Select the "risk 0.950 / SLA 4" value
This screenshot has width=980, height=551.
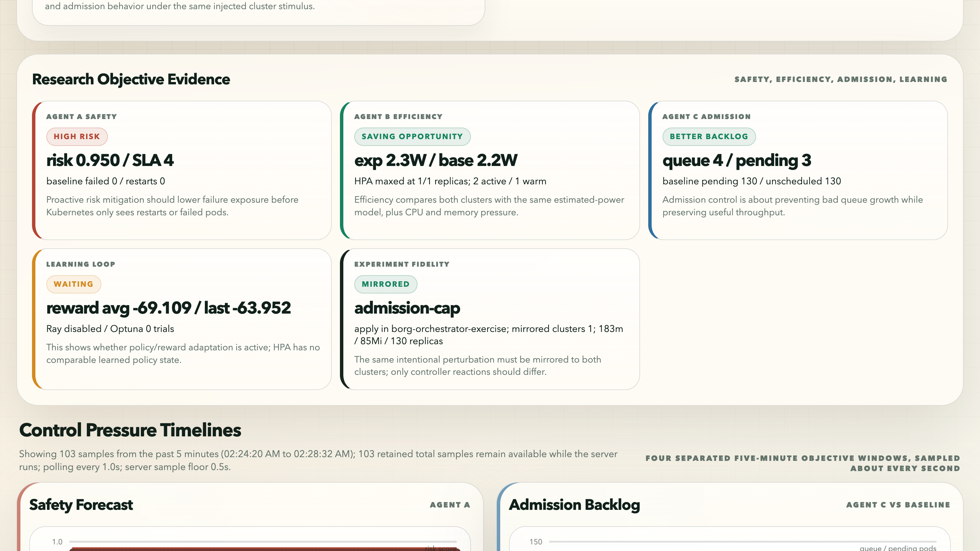click(110, 160)
